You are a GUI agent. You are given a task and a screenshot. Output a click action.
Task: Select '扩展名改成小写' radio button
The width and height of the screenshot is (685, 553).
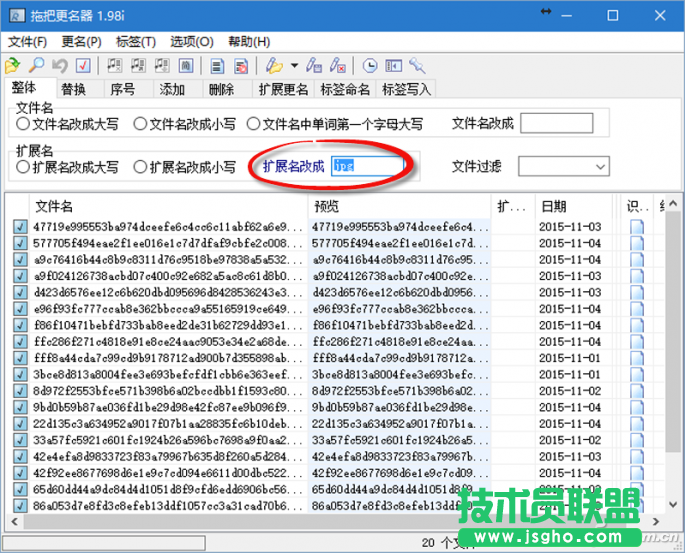pyautogui.click(x=141, y=167)
